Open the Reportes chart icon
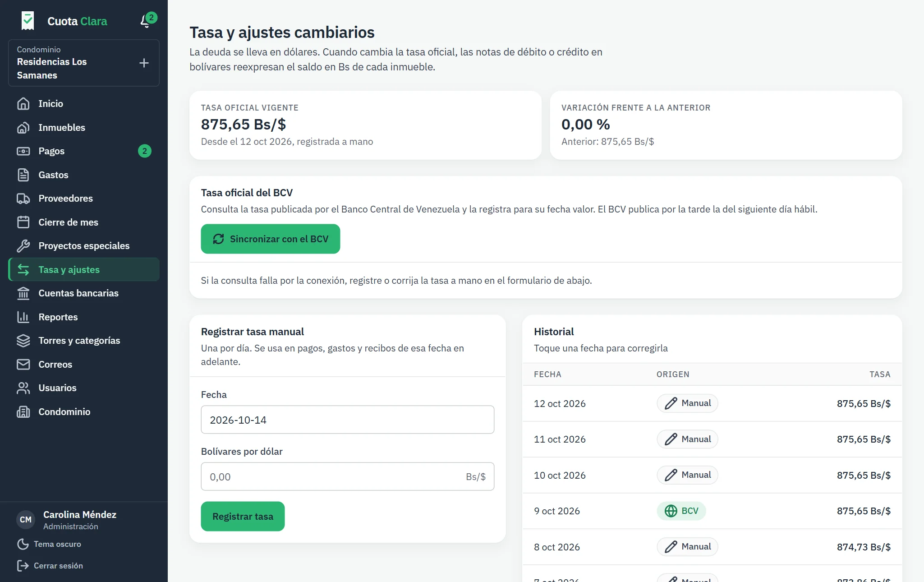Viewport: 924px width, 582px height. coord(23,317)
